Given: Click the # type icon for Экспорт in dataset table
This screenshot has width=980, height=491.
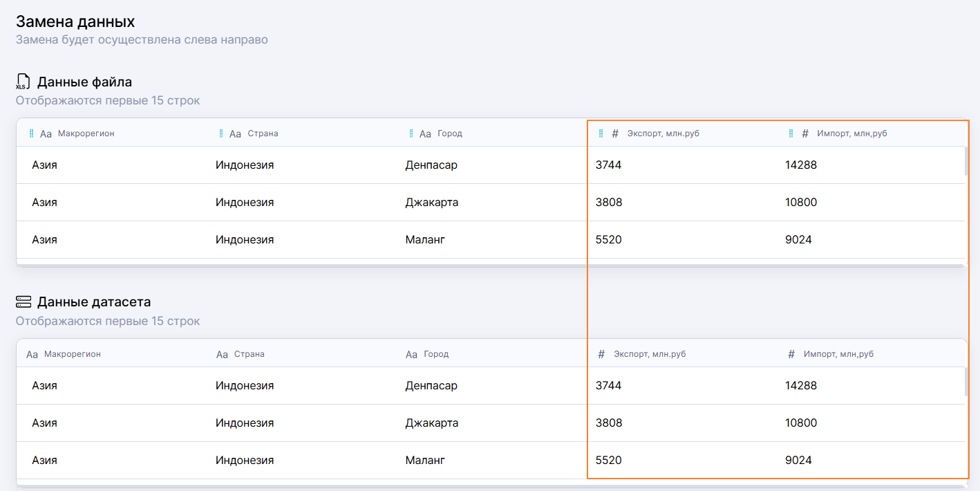Looking at the screenshot, I should pos(601,354).
